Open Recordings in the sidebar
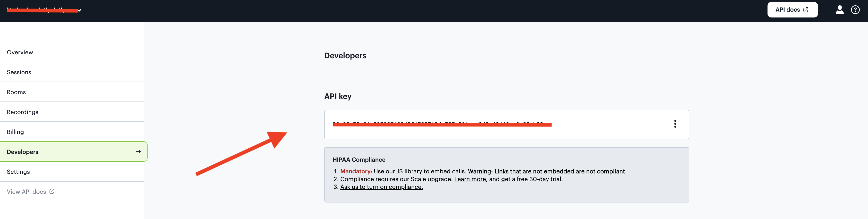The height and width of the screenshot is (219, 868). [x=72, y=112]
